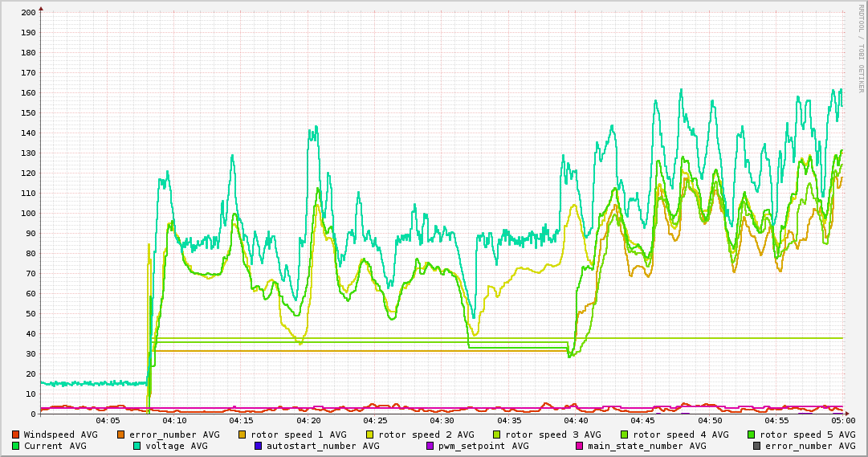
Task: Click the 20 value on vertical axis
Action: tap(31, 374)
